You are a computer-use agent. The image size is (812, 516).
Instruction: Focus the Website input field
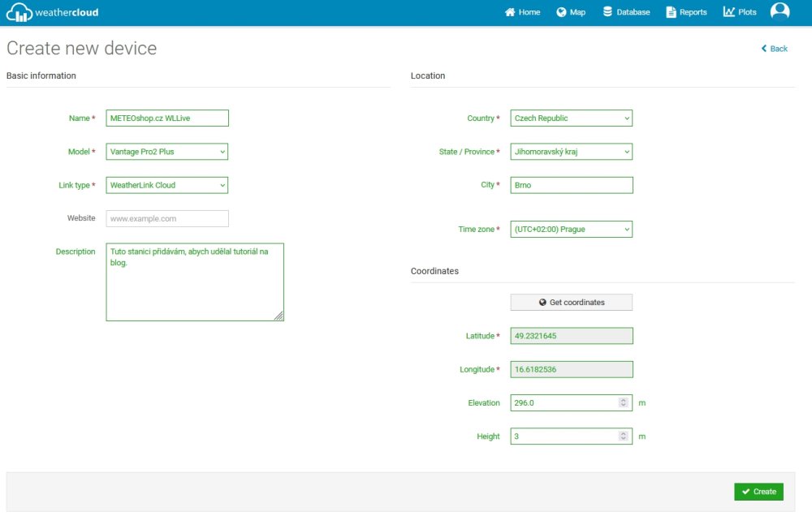click(x=167, y=218)
